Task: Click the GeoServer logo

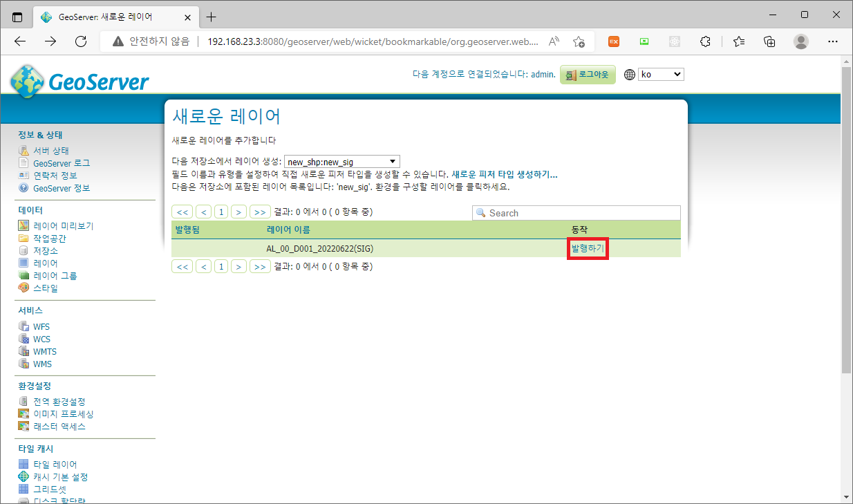Action: (x=79, y=81)
